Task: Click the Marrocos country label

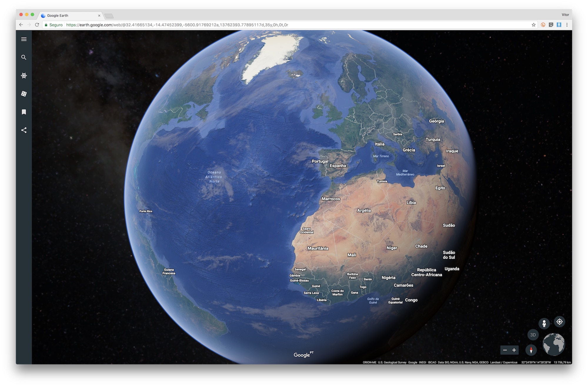Action: [331, 199]
